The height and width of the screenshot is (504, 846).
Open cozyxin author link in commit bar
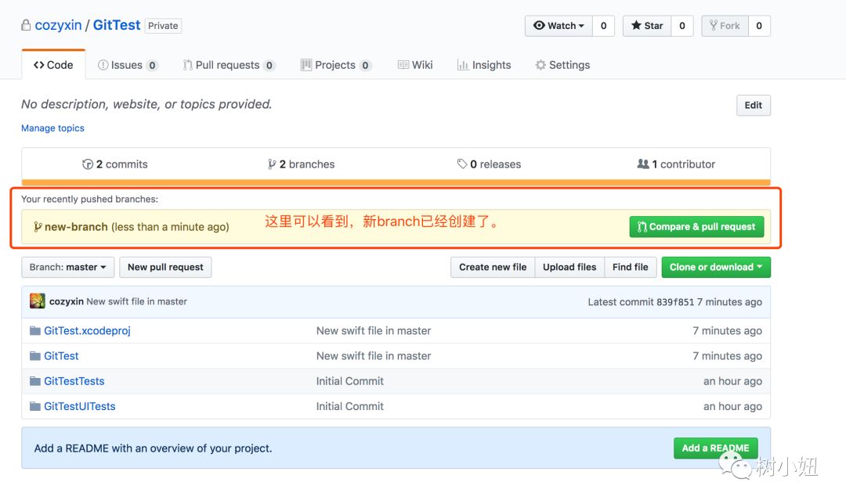(67, 301)
